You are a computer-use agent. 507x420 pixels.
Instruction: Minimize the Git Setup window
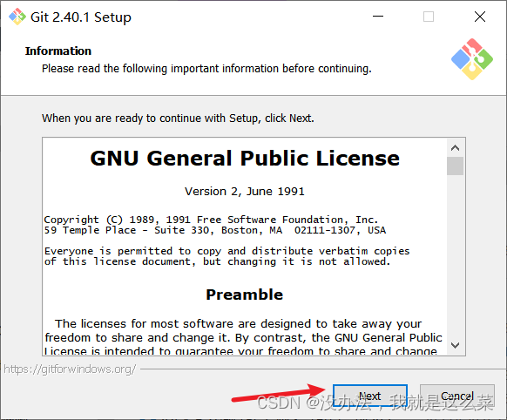point(378,17)
